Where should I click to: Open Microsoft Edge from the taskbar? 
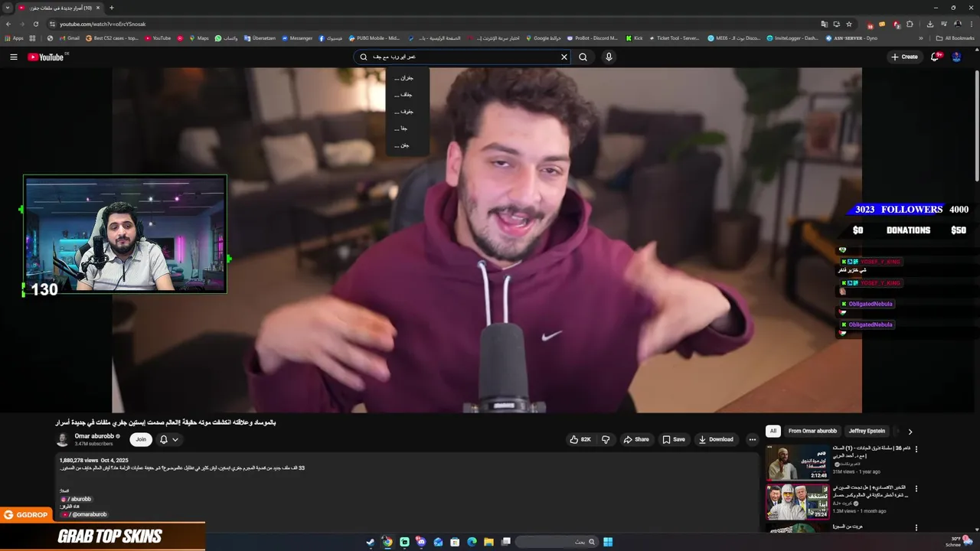(x=472, y=542)
